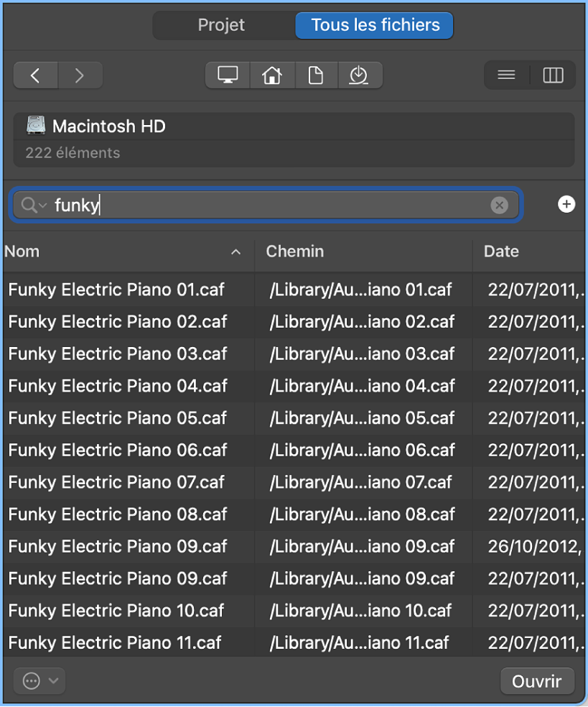The width and height of the screenshot is (588, 707).
Task: Select Funky Electric Piano 01.caf
Action: pos(116,290)
